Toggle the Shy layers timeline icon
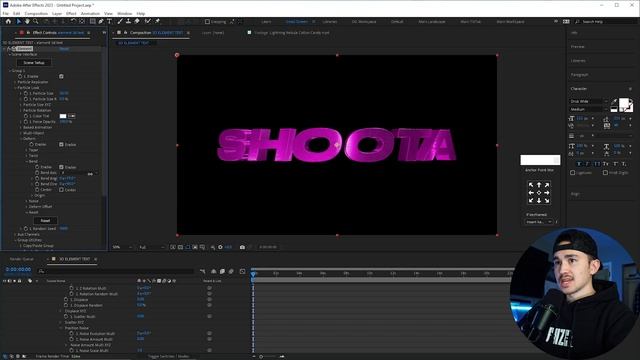Screen dimensions: 640x360 213,271
